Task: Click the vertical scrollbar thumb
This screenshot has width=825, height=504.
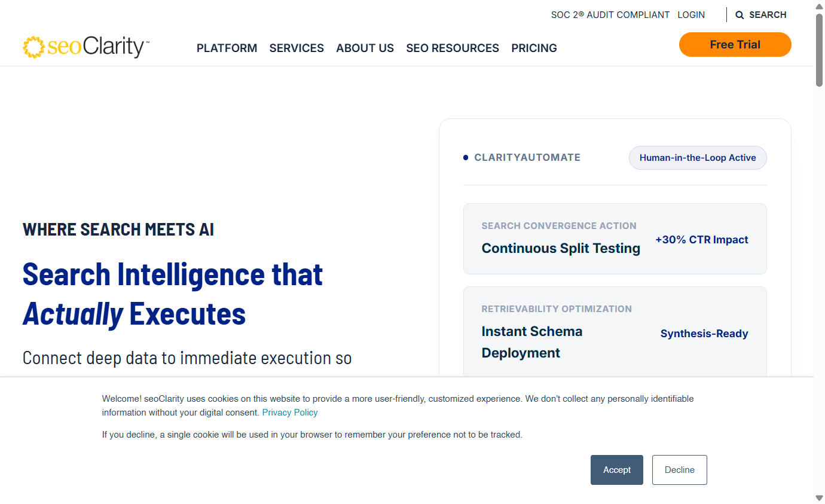Action: click(x=820, y=50)
